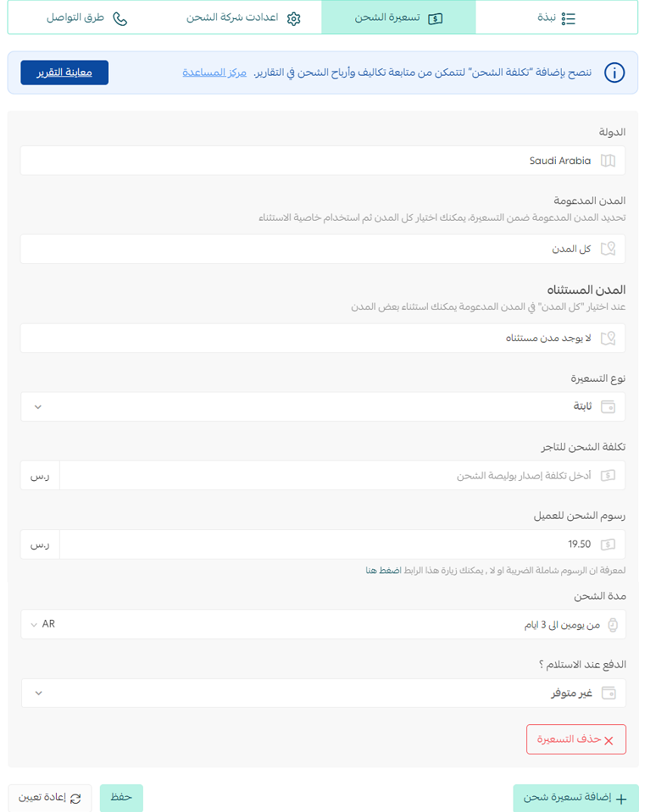Delete the pricing via حذف التسعيرة
The height and width of the screenshot is (812, 648).
tap(576, 739)
